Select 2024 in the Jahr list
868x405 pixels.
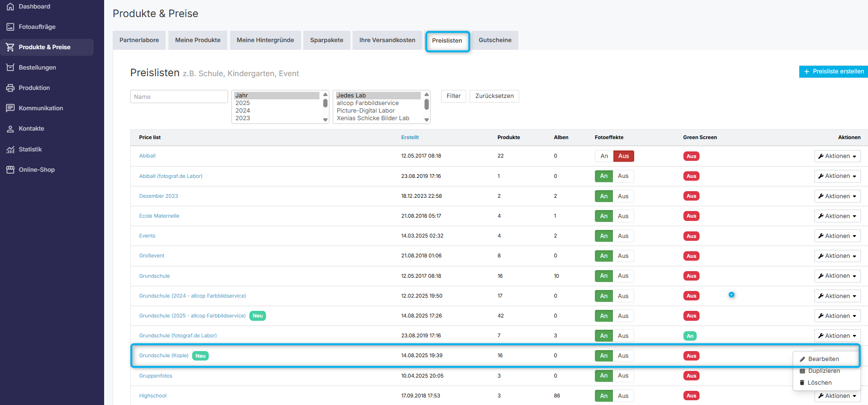[x=277, y=111]
